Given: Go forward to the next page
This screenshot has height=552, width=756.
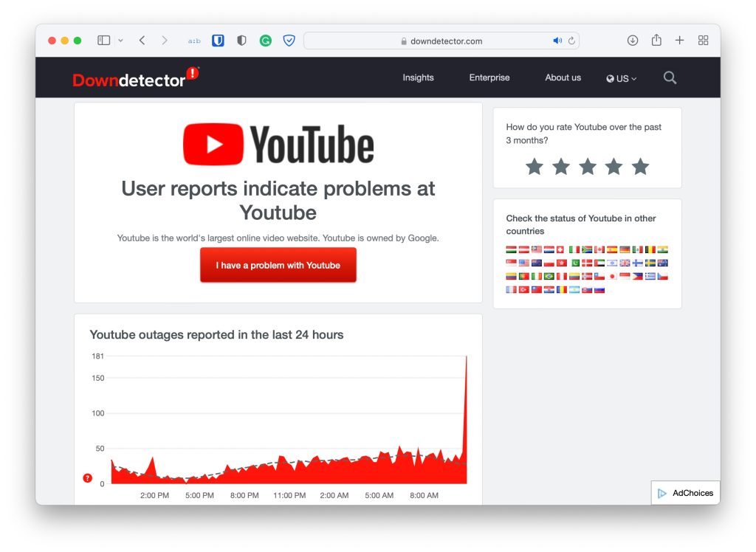Looking at the screenshot, I should pyautogui.click(x=165, y=41).
